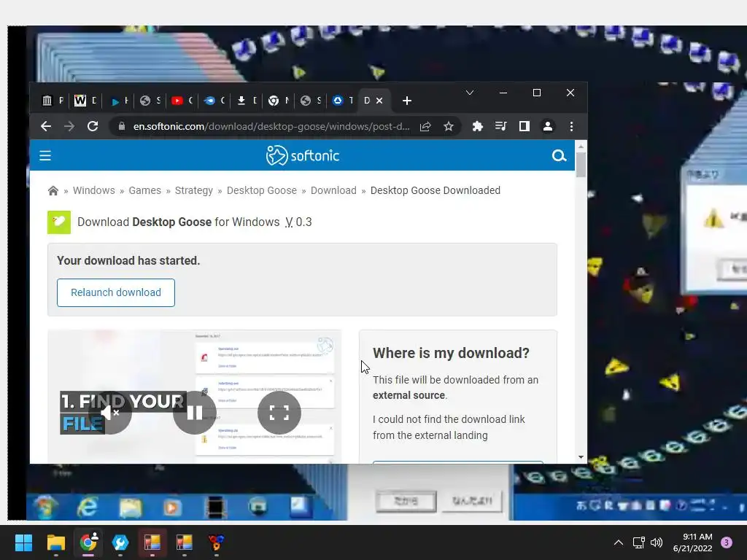Click the 'external source' bold text
Screen dimensions: 747x560
409,395
